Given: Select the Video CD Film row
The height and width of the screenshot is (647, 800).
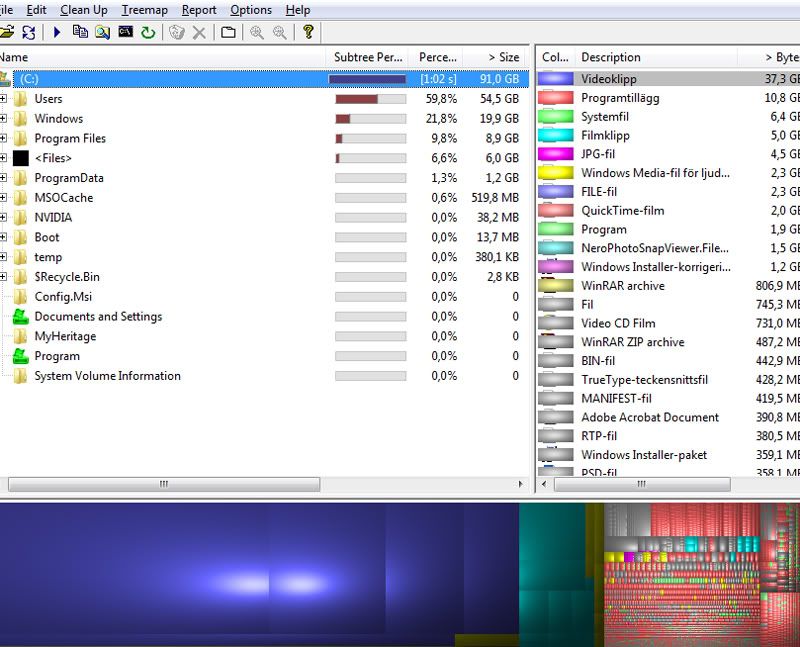Looking at the screenshot, I should [668, 323].
